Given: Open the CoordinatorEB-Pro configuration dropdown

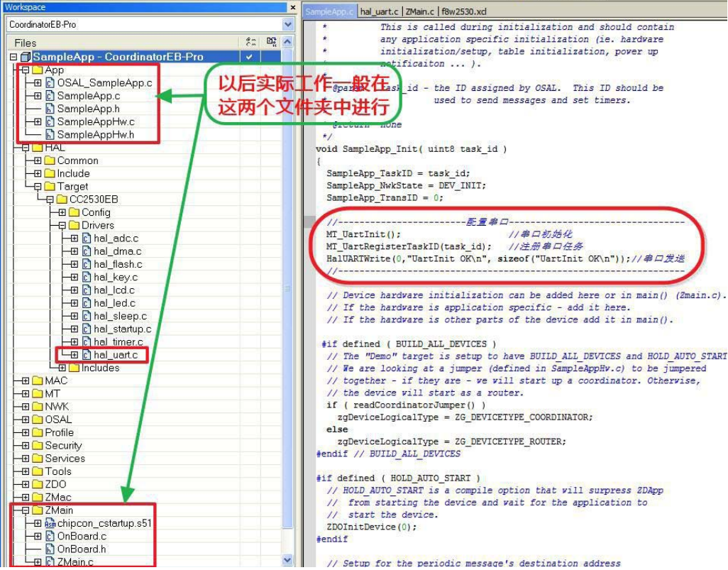Looking at the screenshot, I should [287, 24].
